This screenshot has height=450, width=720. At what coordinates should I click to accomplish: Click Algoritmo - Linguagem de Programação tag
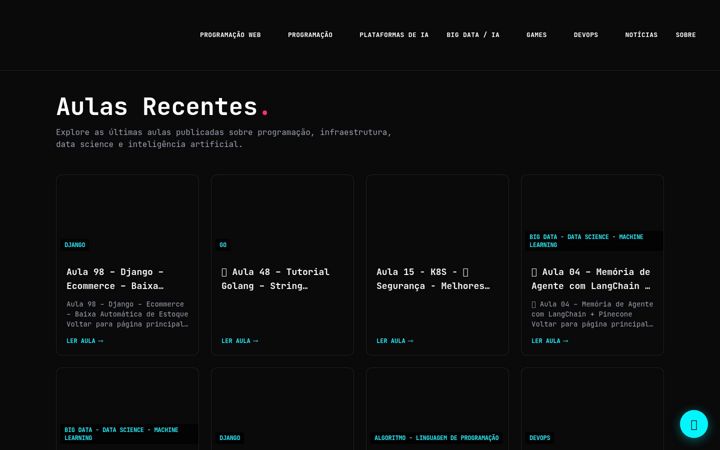437,438
